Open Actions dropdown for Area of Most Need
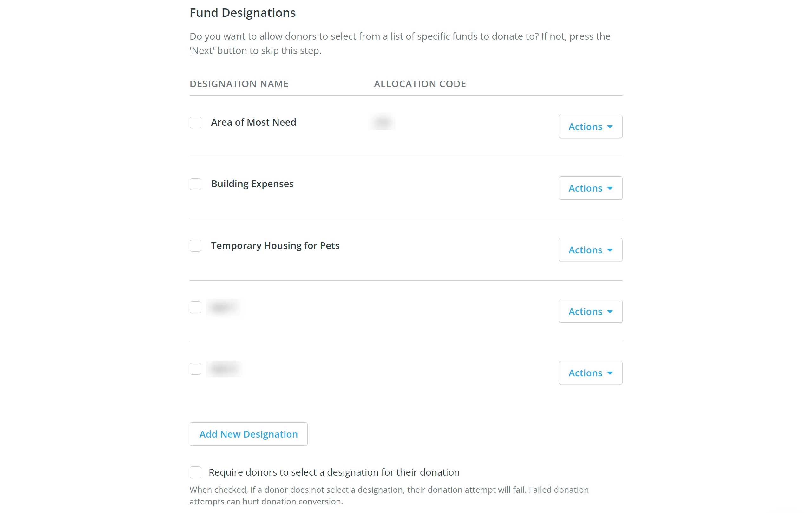 click(590, 127)
